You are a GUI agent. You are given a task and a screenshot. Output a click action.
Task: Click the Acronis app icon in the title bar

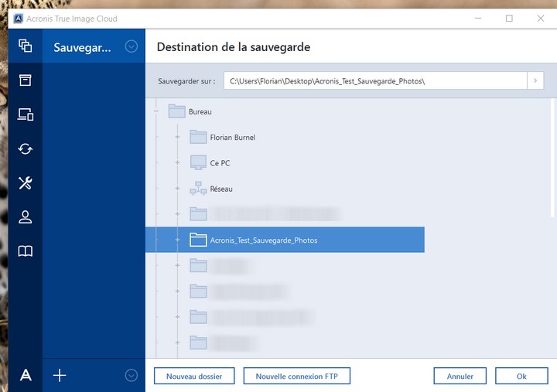pos(18,19)
